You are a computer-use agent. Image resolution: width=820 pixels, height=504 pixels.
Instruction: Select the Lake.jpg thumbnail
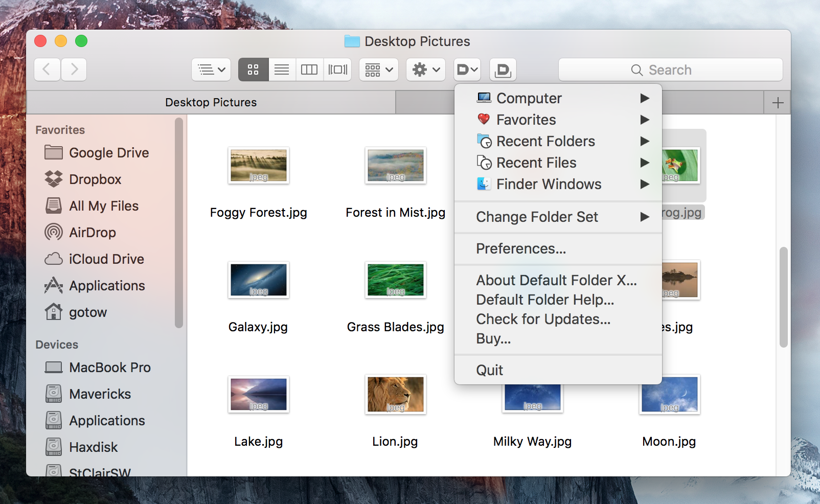point(259,395)
